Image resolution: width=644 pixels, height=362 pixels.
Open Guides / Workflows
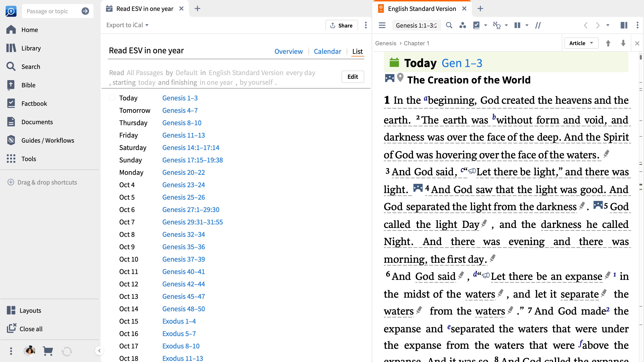pyautogui.click(x=40, y=140)
